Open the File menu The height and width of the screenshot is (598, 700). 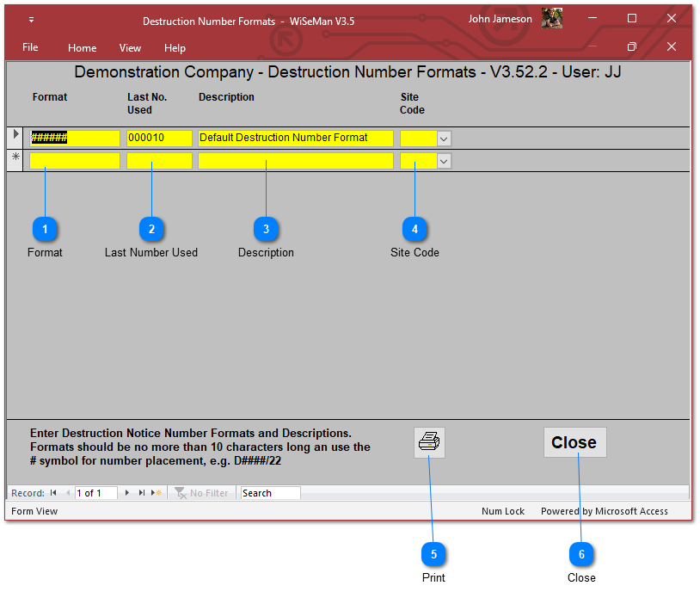30,48
